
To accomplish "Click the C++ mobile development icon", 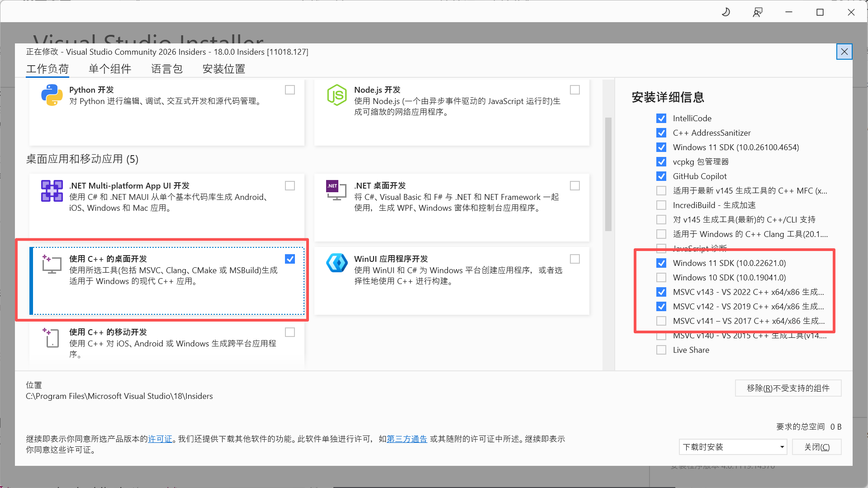I will click(51, 337).
